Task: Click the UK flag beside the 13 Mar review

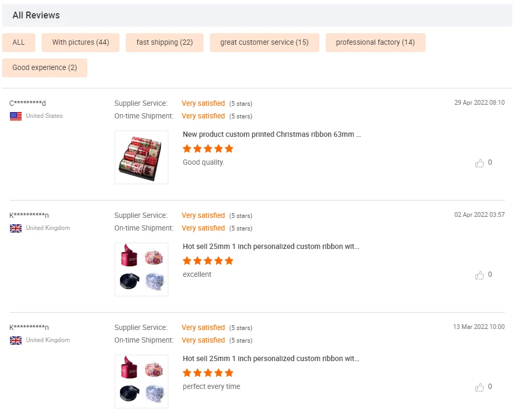Action: pyautogui.click(x=16, y=341)
